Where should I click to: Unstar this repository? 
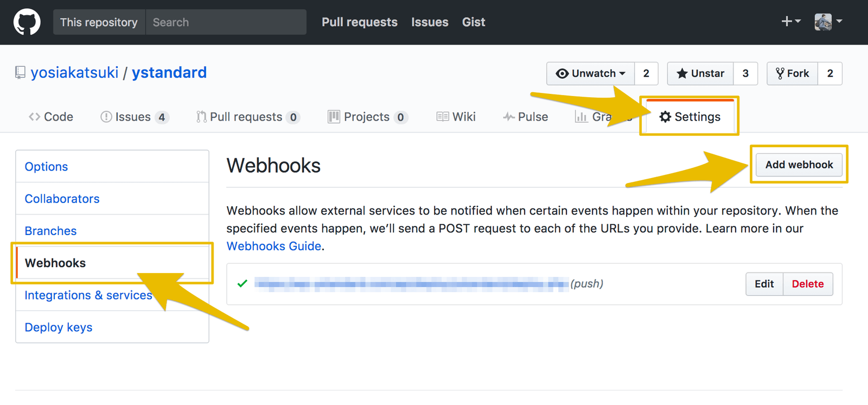700,73
